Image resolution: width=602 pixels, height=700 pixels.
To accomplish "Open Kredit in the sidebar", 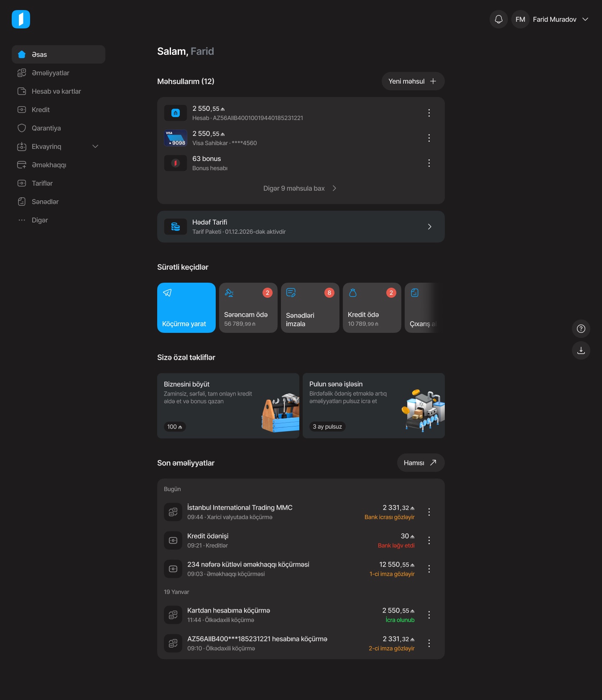I will tap(59, 110).
